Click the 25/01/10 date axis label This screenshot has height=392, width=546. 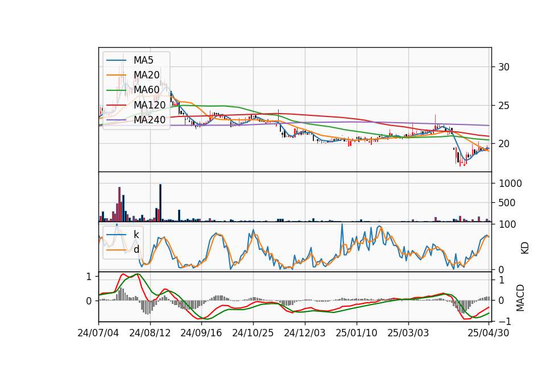point(356,333)
